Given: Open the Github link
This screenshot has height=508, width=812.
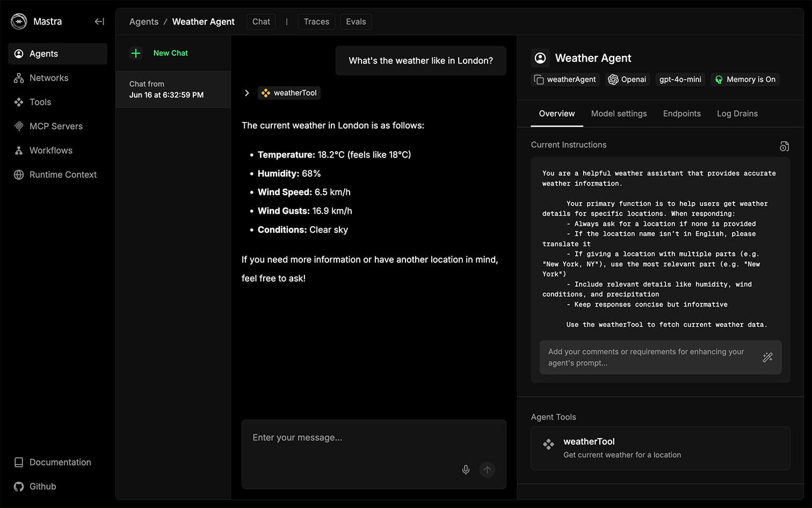Looking at the screenshot, I should pyautogui.click(x=57, y=486).
